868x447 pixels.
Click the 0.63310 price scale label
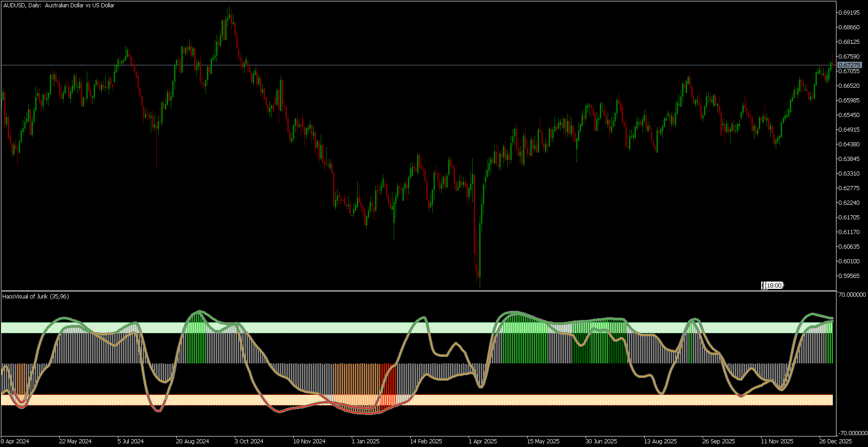[x=850, y=173]
